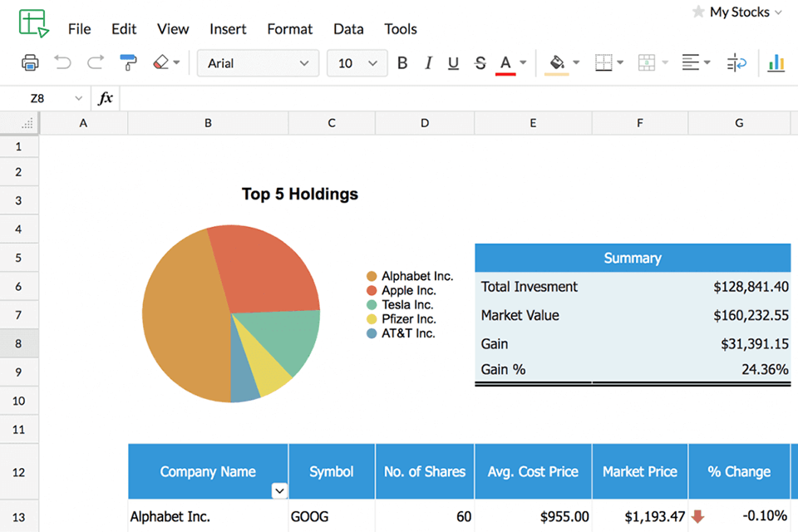798x532 pixels.
Task: Open the View menu
Action: (x=173, y=29)
